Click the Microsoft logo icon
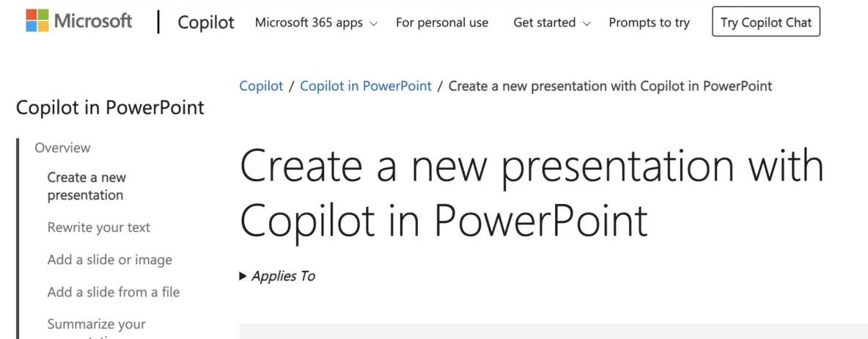 [x=37, y=21]
